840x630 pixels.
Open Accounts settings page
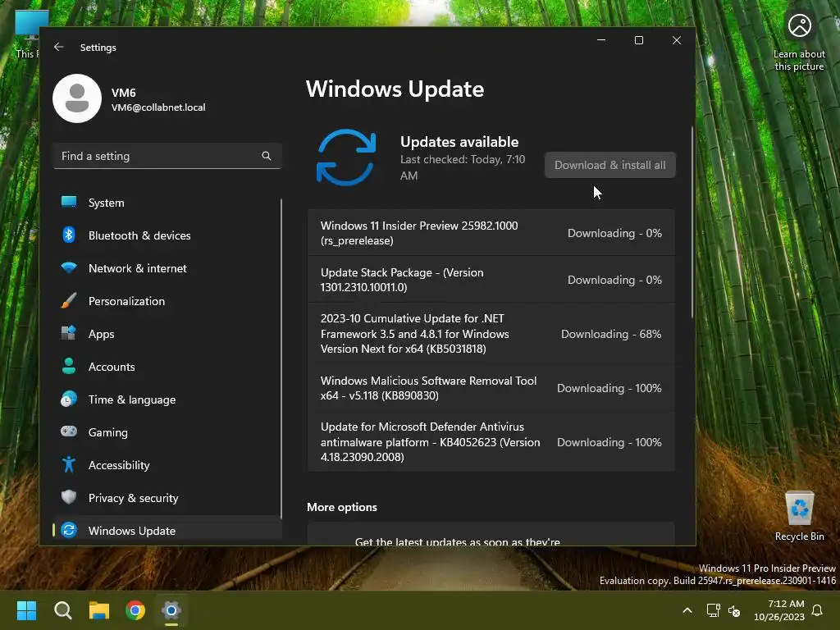[167, 367]
